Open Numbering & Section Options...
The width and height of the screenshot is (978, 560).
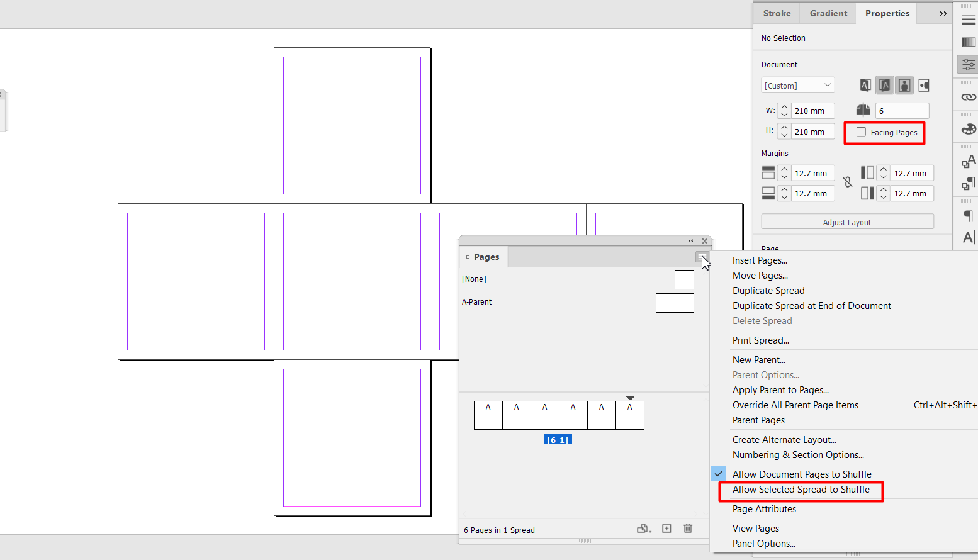(798, 455)
